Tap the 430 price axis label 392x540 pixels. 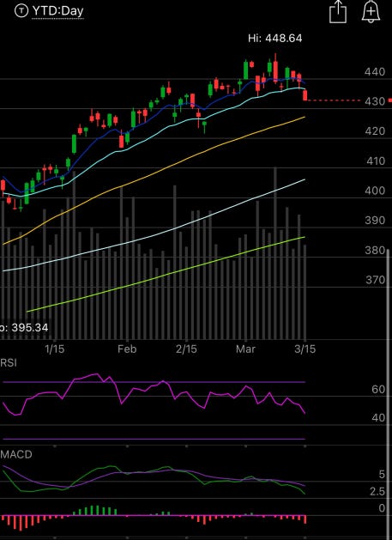(x=375, y=101)
